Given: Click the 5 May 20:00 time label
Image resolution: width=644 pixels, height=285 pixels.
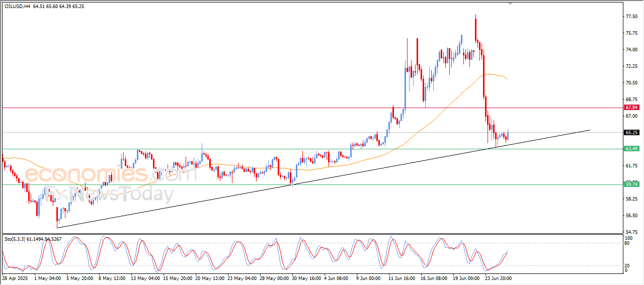Looking at the screenshot, I should coord(79,277).
